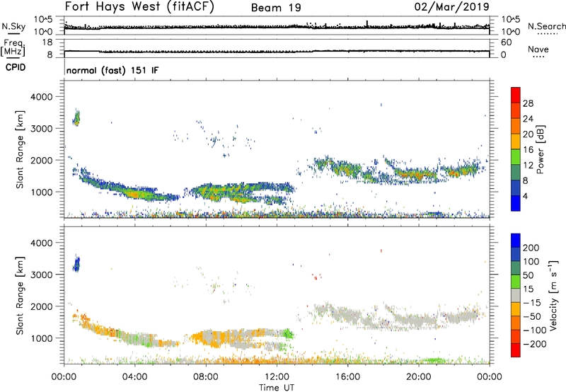Click the '1000' tick on the velocity panel

click(x=41, y=338)
